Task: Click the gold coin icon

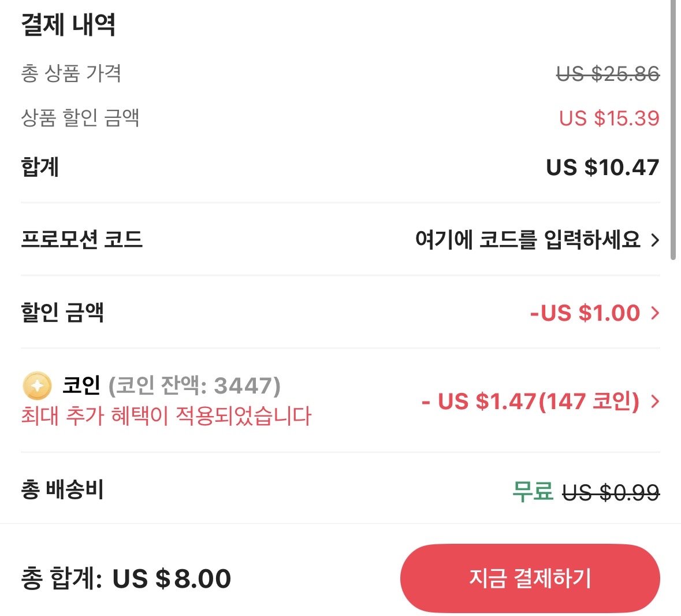Action: (36, 384)
